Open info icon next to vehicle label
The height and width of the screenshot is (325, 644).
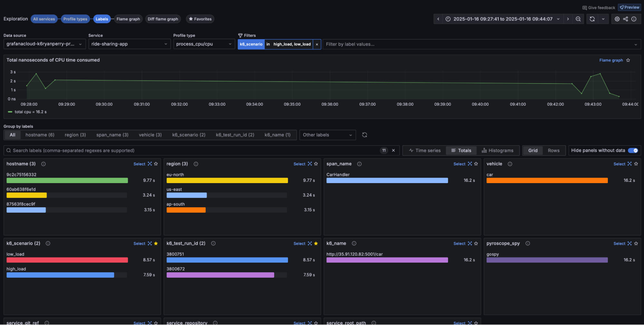[x=510, y=164]
